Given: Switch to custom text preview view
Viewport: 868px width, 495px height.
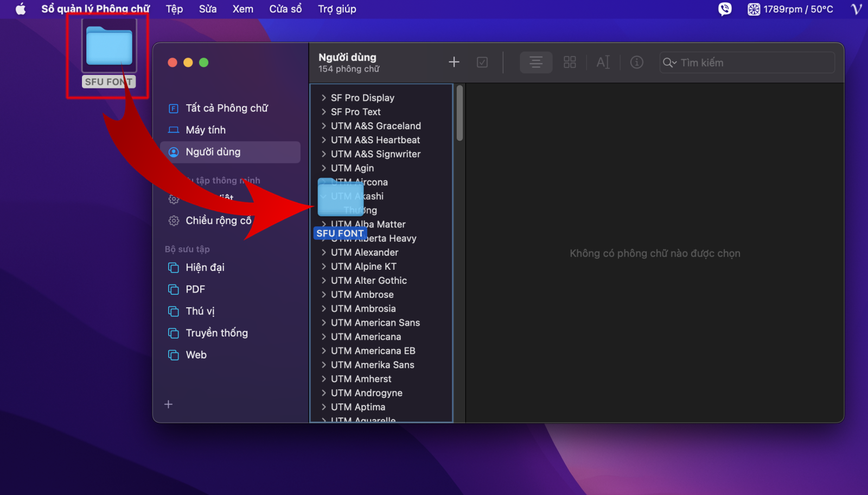Looking at the screenshot, I should (603, 62).
